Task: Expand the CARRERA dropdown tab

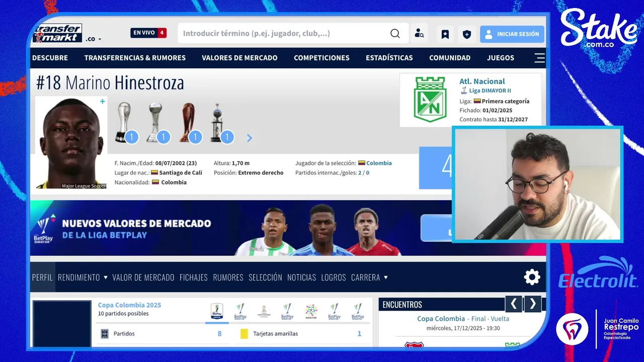Action: [x=369, y=277]
